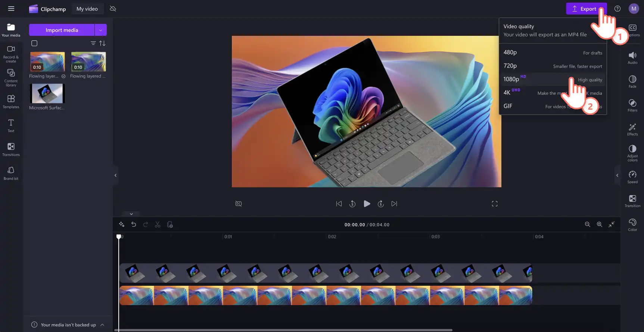Open Text tab in sidebar

click(x=11, y=125)
